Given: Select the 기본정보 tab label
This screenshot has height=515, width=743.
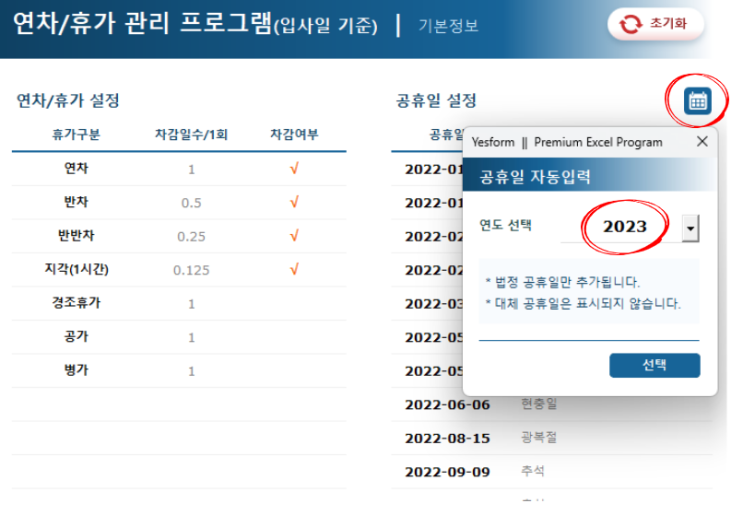Looking at the screenshot, I should pos(448,25).
